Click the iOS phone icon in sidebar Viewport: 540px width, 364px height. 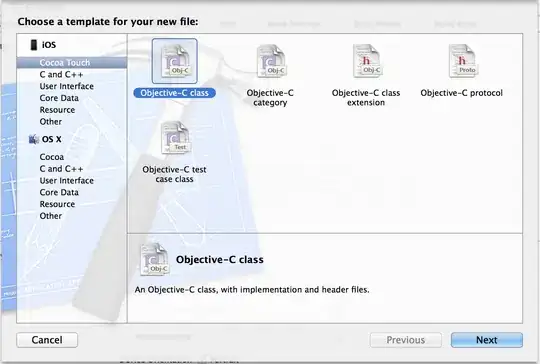[x=34, y=45]
